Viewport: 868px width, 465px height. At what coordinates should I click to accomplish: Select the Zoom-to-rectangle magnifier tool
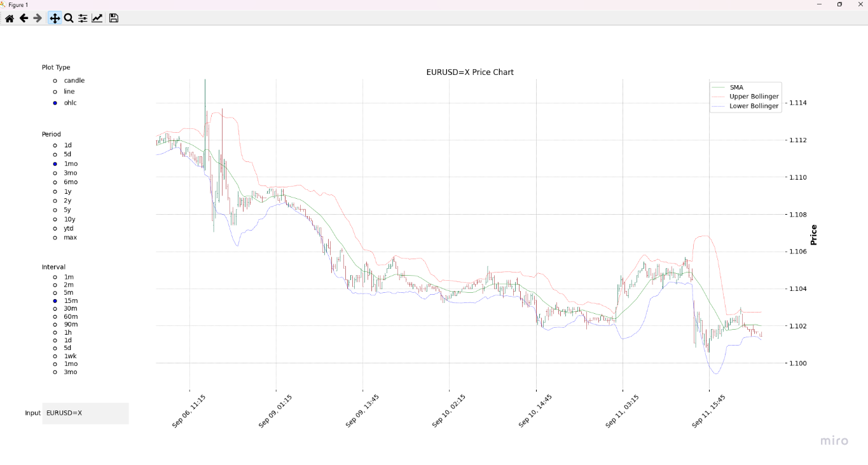point(68,18)
